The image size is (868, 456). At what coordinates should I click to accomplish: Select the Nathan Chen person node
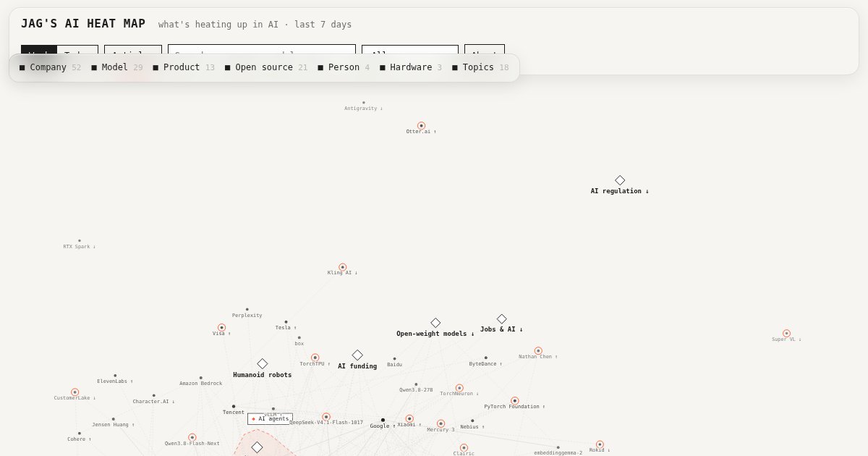538,351
